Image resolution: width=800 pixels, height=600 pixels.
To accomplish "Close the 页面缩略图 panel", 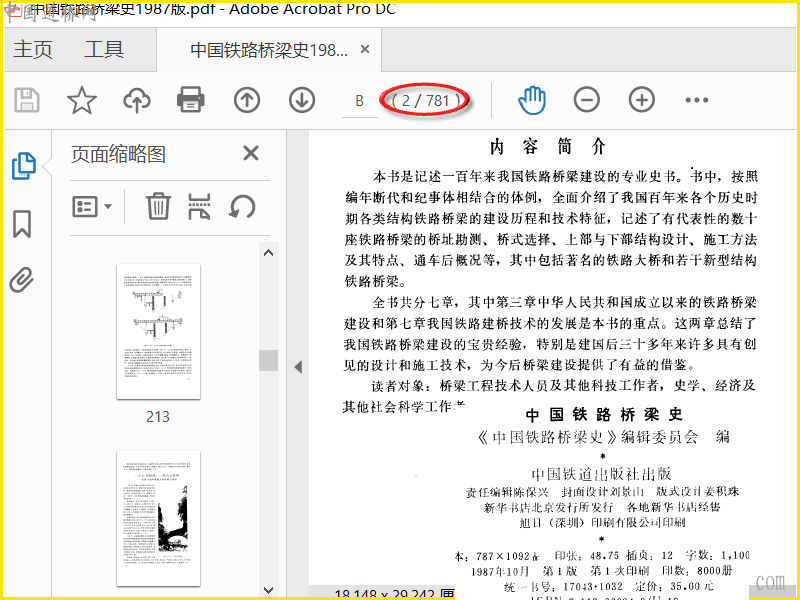I will point(251,153).
